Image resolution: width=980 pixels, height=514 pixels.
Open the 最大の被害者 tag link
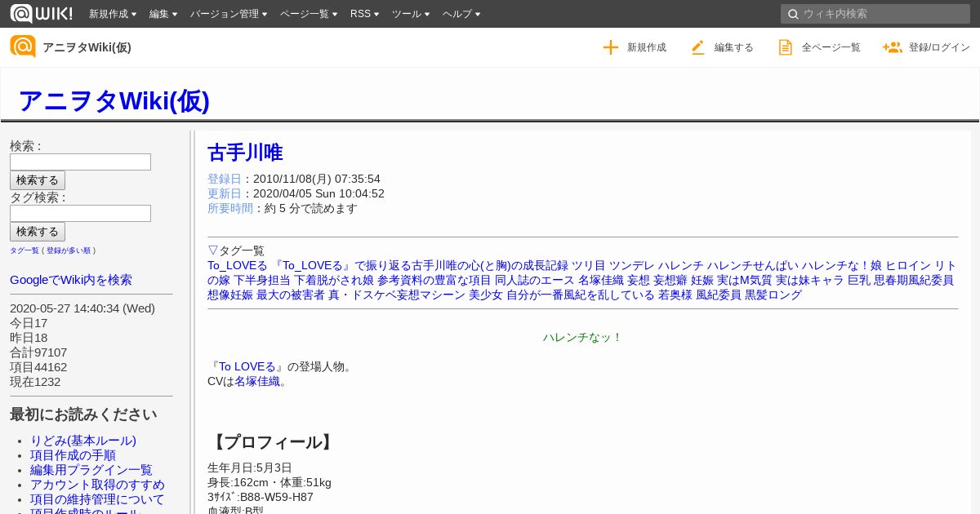click(x=291, y=295)
